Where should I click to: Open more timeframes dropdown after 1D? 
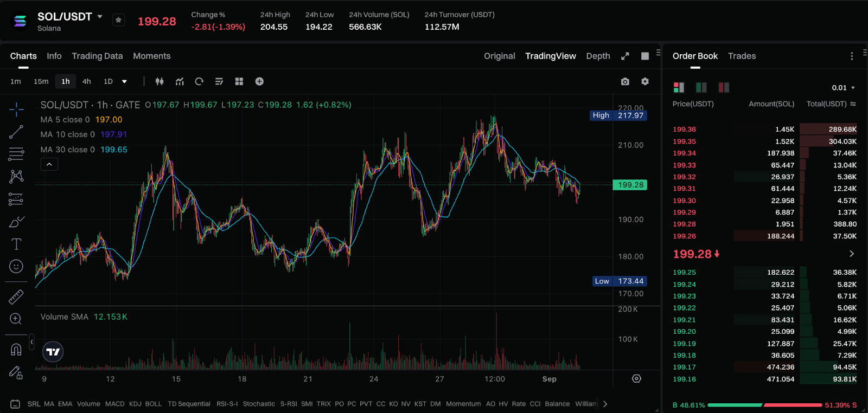pyautogui.click(x=124, y=81)
